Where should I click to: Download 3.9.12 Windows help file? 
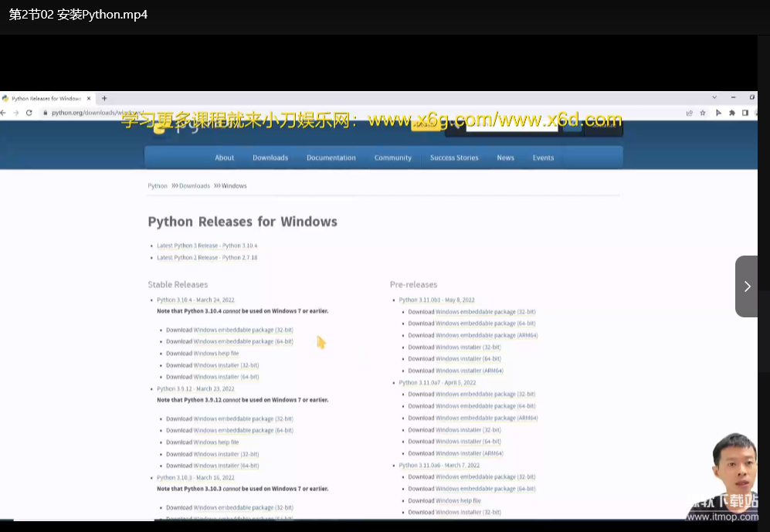[216, 442]
